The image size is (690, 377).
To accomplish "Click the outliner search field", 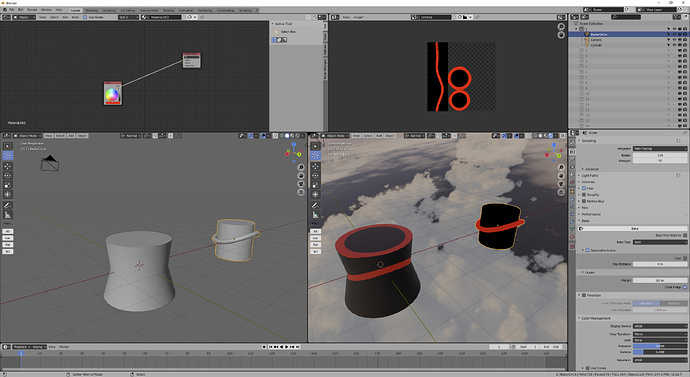I will [626, 17].
